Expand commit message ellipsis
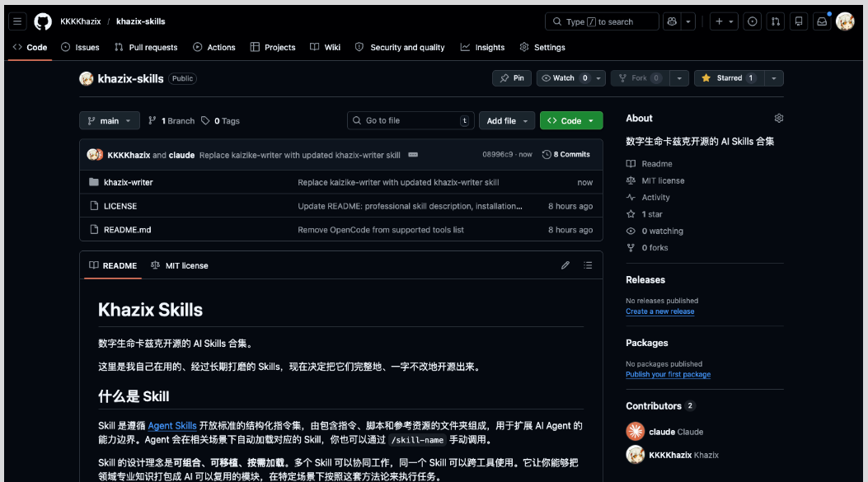Viewport: 868px width, 482px height. [x=413, y=155]
